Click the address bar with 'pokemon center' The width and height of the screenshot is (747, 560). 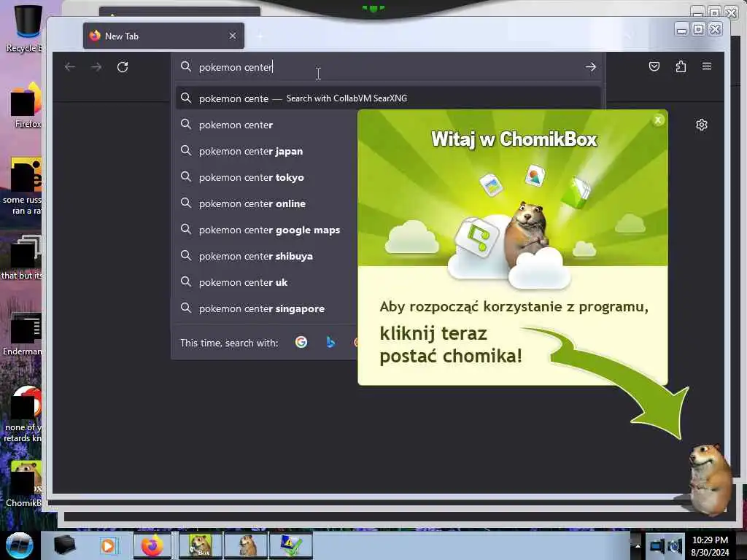(x=388, y=67)
